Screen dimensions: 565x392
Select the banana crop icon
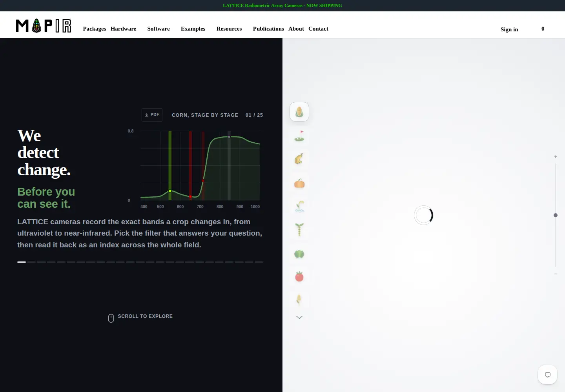(x=299, y=159)
